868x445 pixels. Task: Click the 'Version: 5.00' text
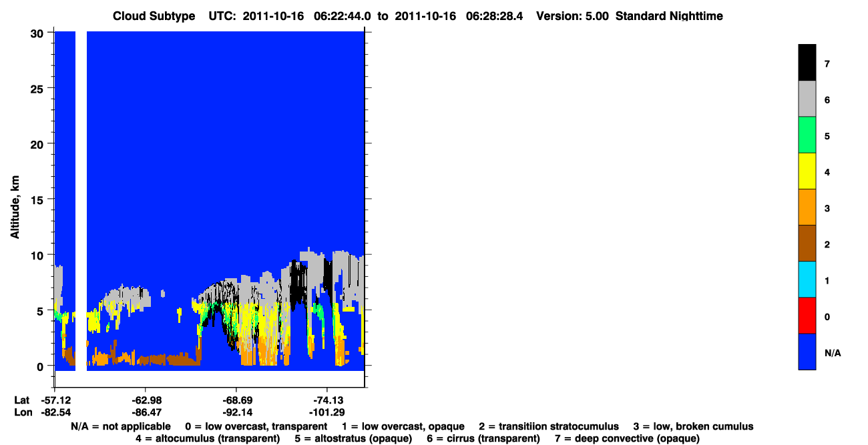point(572,16)
